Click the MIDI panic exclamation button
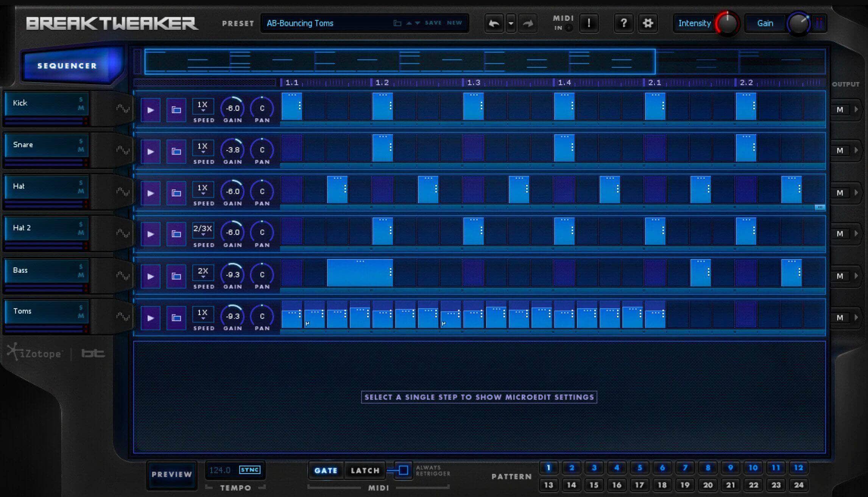Screen dimensions: 868x497 click(589, 23)
